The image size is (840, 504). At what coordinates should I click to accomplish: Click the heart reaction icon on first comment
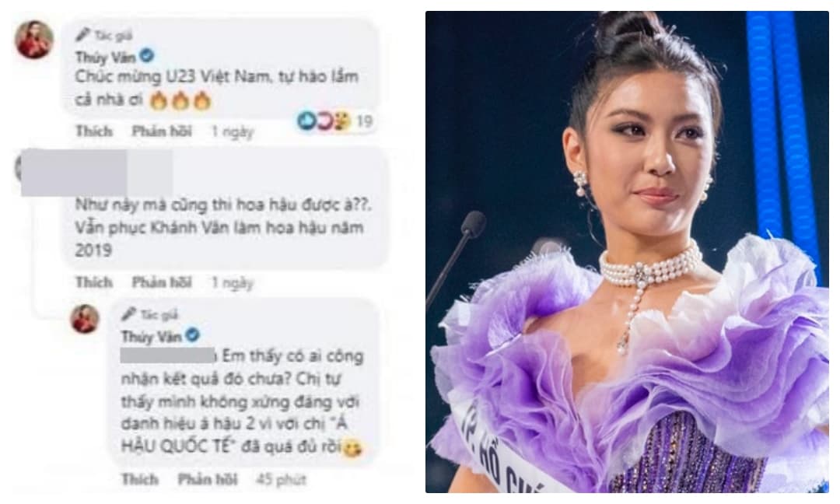[x=324, y=121]
